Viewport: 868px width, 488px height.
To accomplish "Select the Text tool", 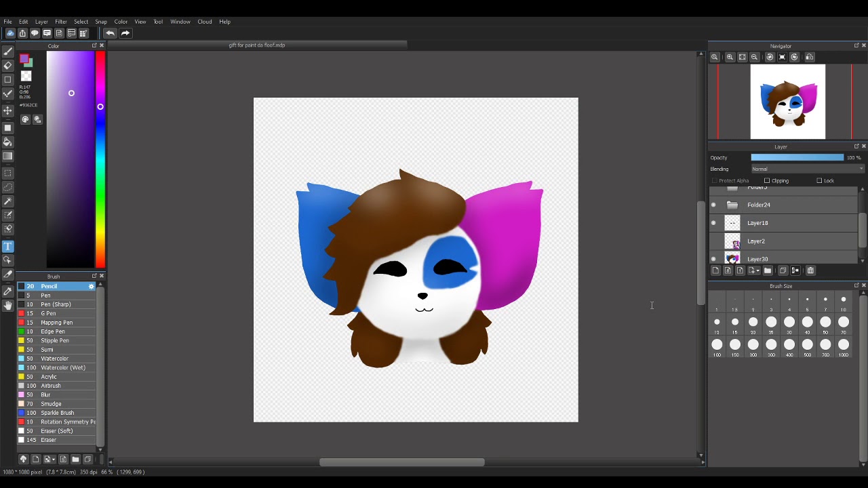I will (8, 246).
